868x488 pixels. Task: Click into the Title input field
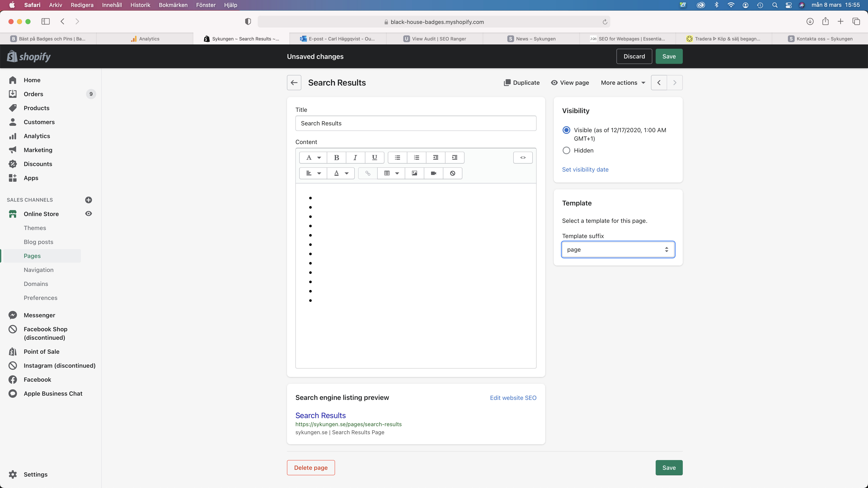(x=416, y=123)
